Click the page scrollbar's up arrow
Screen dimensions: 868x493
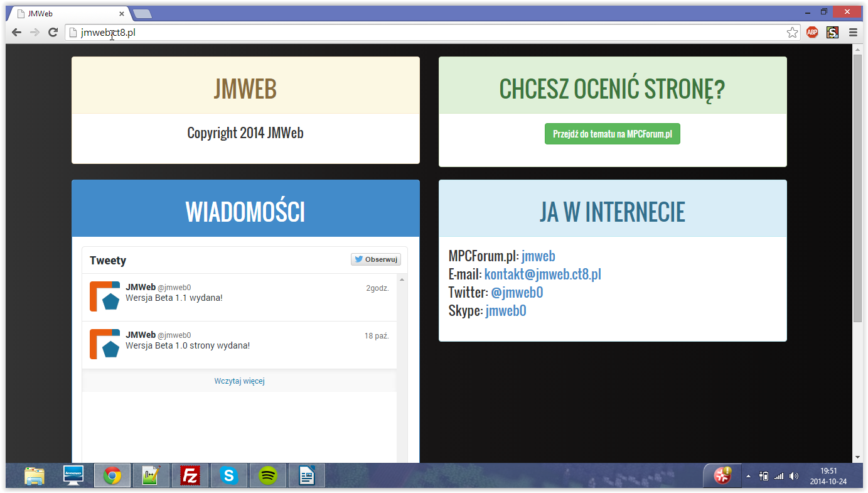tap(857, 50)
